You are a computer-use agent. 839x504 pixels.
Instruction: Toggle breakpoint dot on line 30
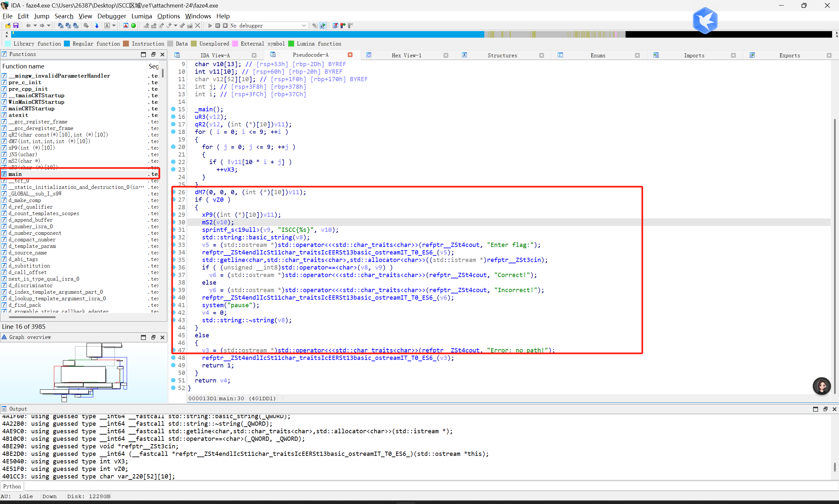click(173, 222)
